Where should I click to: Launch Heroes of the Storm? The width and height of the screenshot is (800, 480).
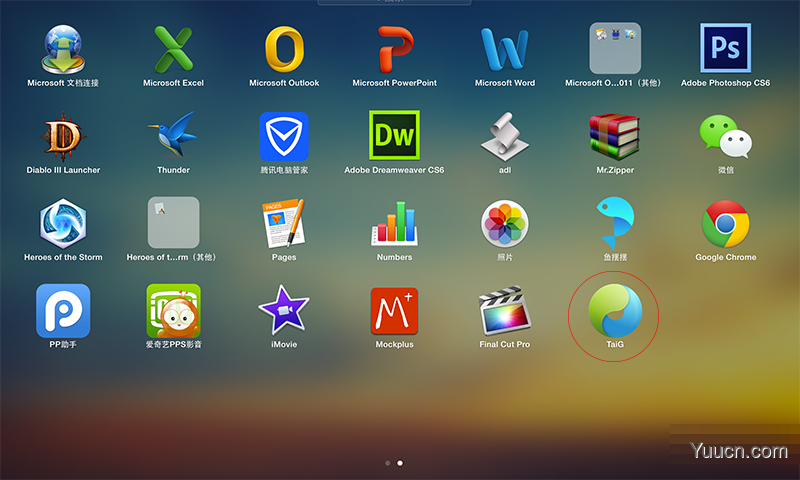point(63,223)
